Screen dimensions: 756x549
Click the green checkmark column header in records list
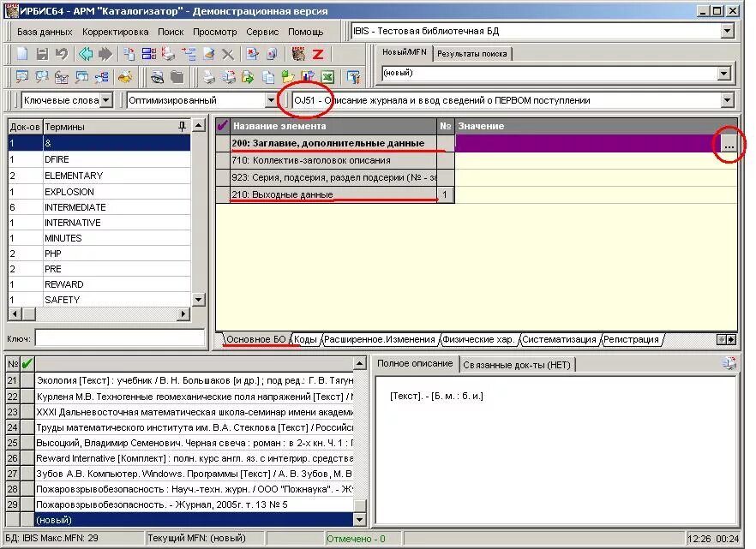click(27, 364)
